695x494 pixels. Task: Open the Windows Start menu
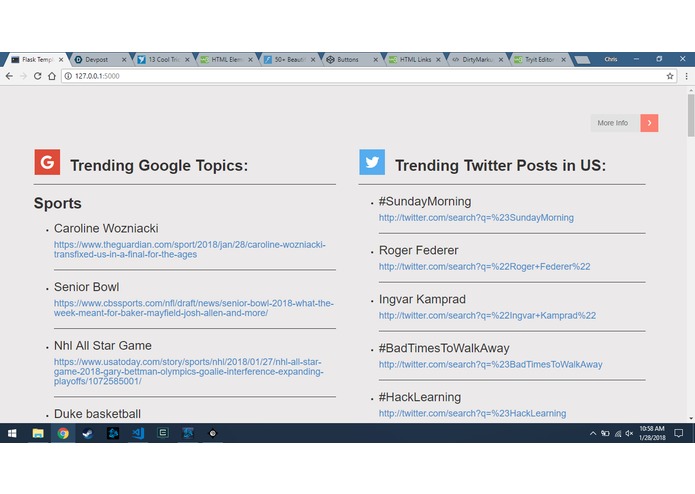(x=12, y=433)
